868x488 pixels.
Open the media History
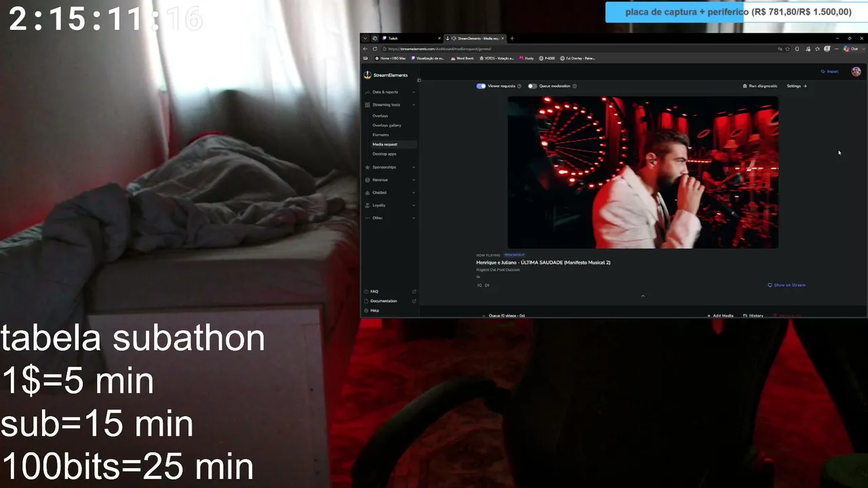[x=753, y=316]
